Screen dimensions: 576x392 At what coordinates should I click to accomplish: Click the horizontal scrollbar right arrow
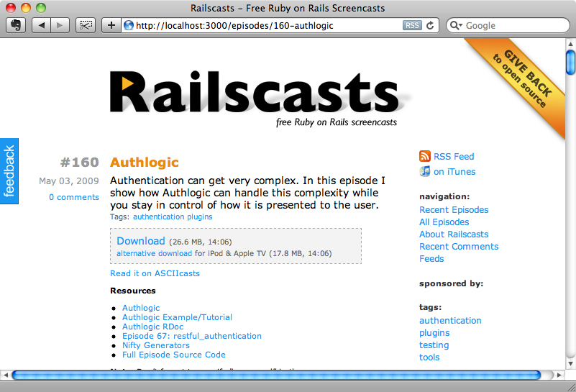point(559,375)
